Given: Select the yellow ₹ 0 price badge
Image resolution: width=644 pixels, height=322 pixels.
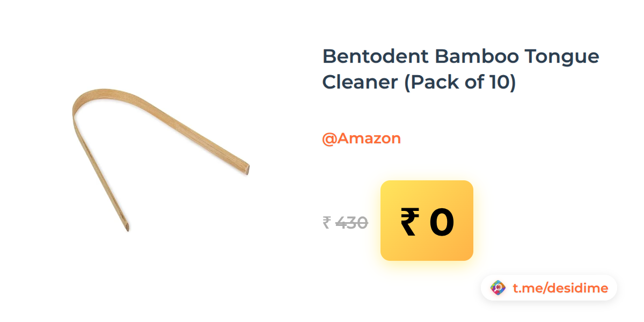Looking at the screenshot, I should [x=427, y=221].
